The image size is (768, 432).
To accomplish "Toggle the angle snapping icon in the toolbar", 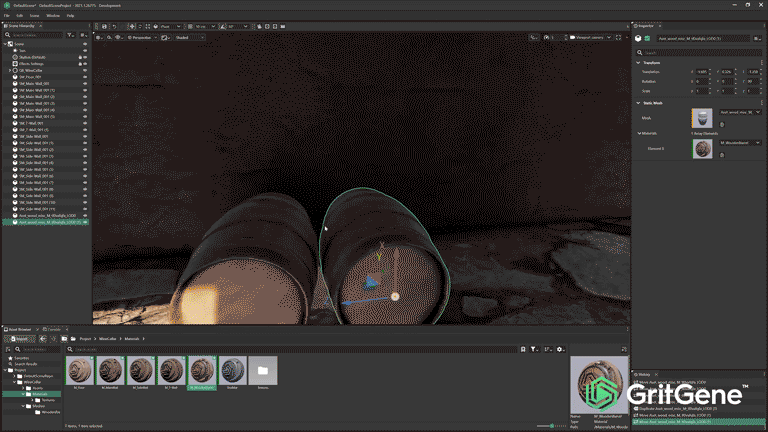I will click(223, 26).
